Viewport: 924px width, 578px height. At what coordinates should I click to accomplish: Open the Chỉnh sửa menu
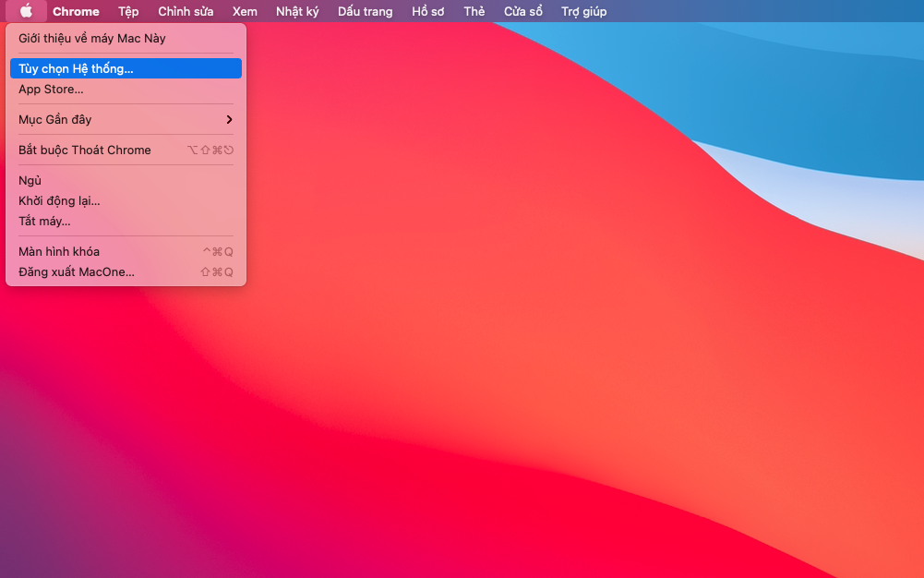point(186,11)
